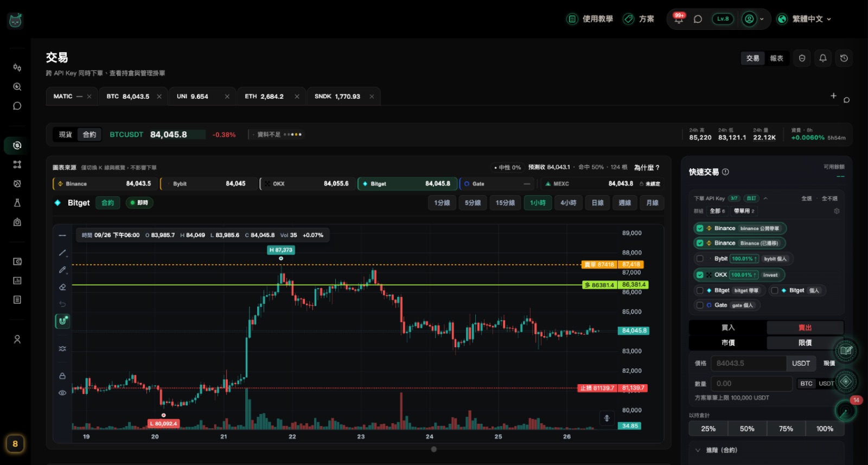Choose 50% position size button
This screenshot has width=868, height=465.
click(747, 429)
